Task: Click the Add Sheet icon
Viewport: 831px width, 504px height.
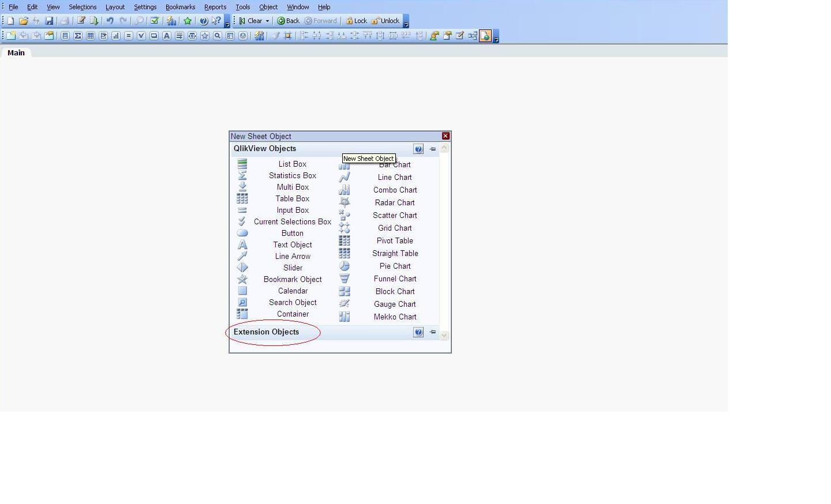Action: tap(11, 36)
